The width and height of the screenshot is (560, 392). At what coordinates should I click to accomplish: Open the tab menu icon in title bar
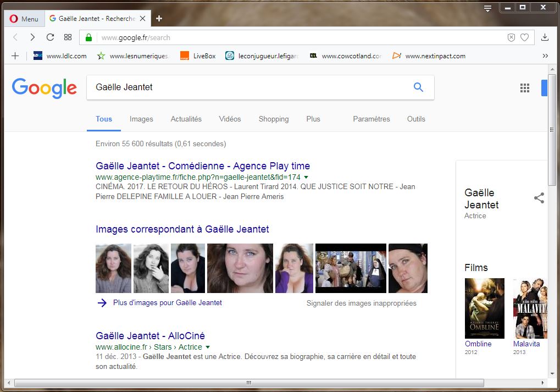click(488, 8)
